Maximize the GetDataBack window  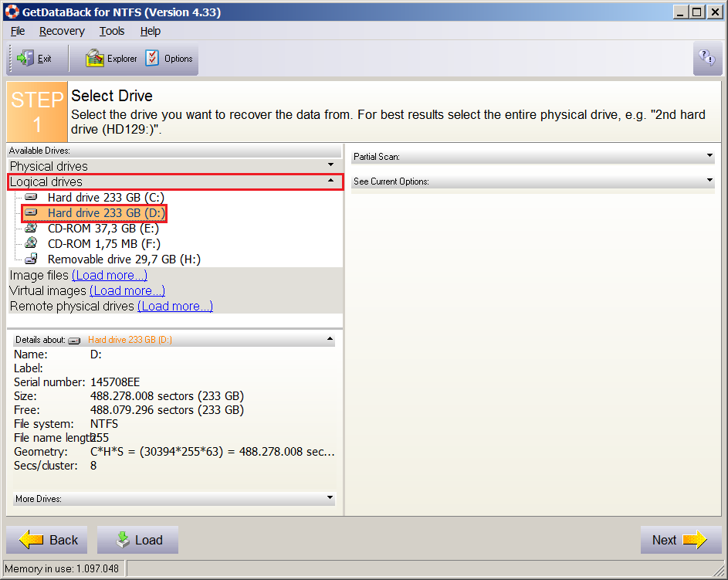click(x=697, y=12)
